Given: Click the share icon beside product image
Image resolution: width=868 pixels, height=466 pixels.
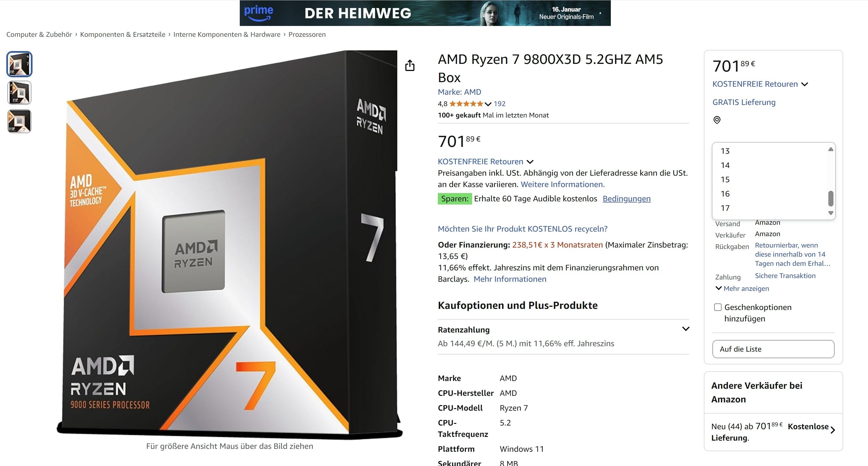Looking at the screenshot, I should [x=410, y=65].
